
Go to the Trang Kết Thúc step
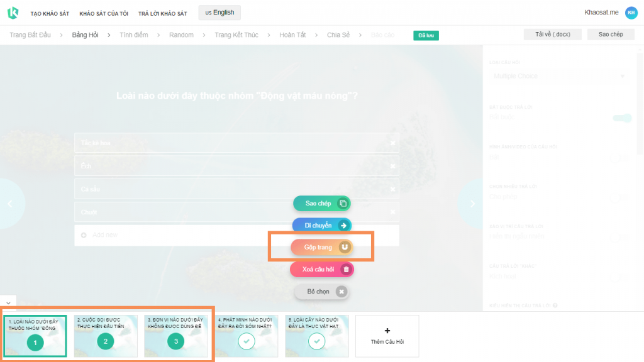236,35
